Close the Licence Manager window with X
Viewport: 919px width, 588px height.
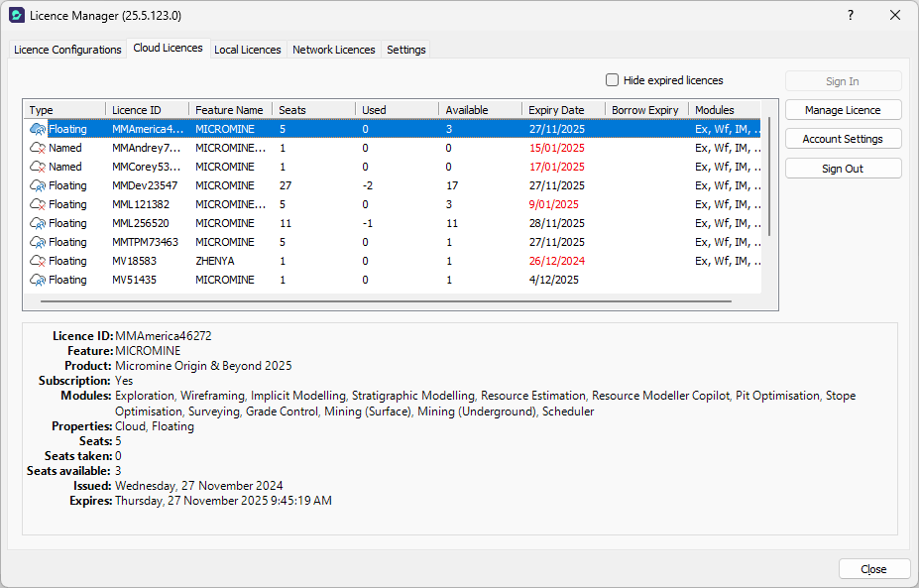click(x=895, y=15)
